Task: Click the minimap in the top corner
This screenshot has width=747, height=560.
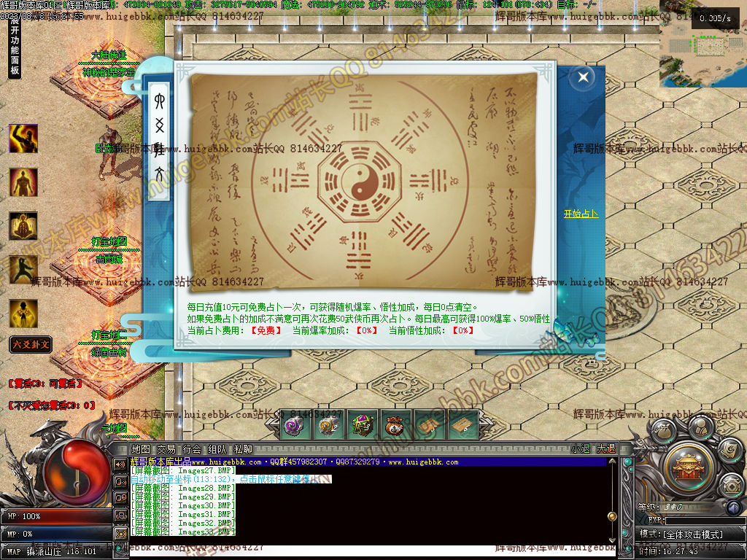Action: tap(703, 44)
